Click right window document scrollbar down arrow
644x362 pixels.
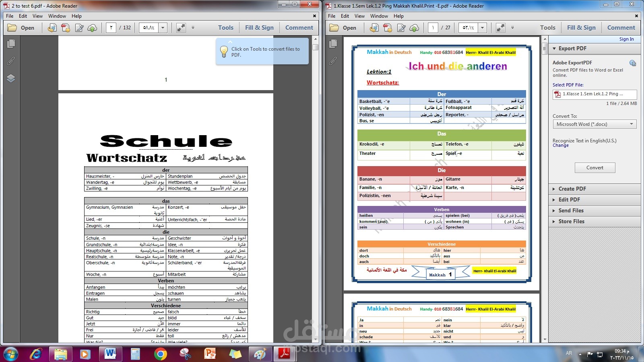point(545,339)
